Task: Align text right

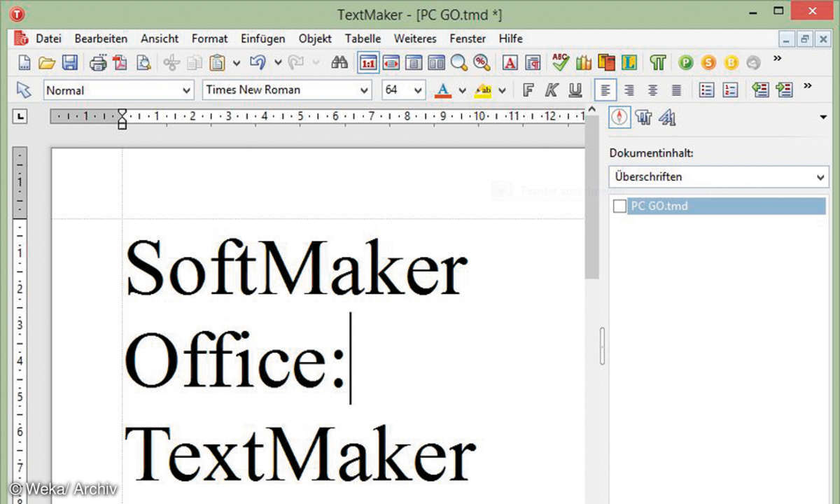Action: pos(629,90)
